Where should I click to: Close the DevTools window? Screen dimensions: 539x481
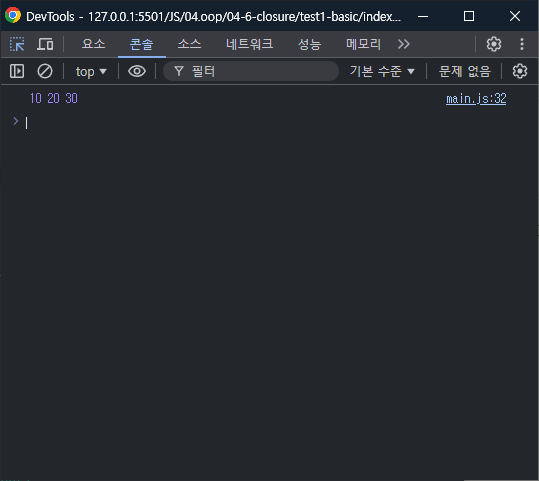click(x=515, y=16)
